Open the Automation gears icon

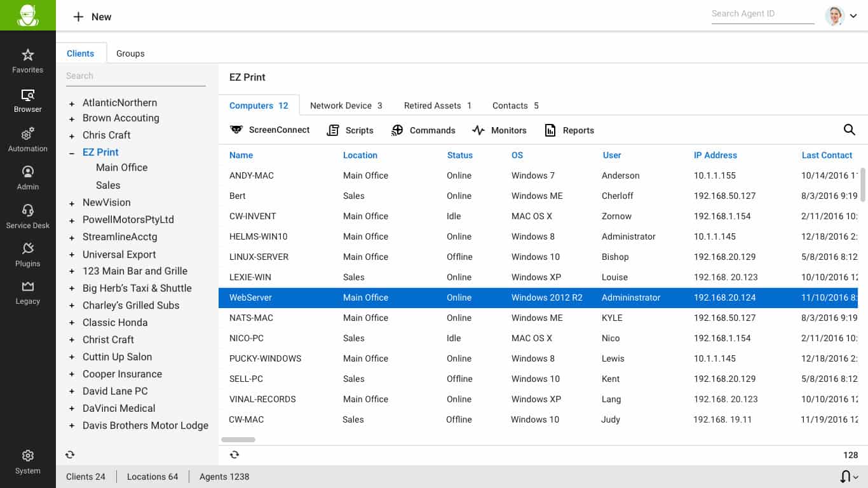point(28,134)
